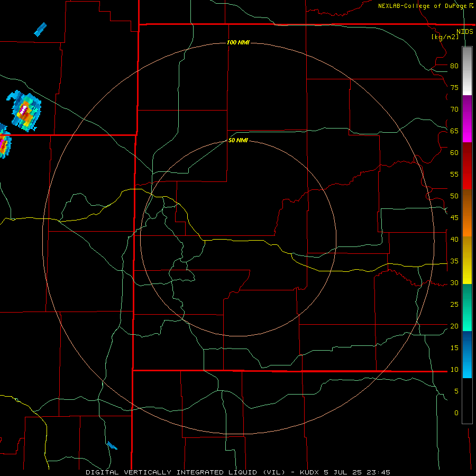The height and width of the screenshot is (476, 476).
Task: Click the storm cell at left edge
Action: (x=4, y=141)
